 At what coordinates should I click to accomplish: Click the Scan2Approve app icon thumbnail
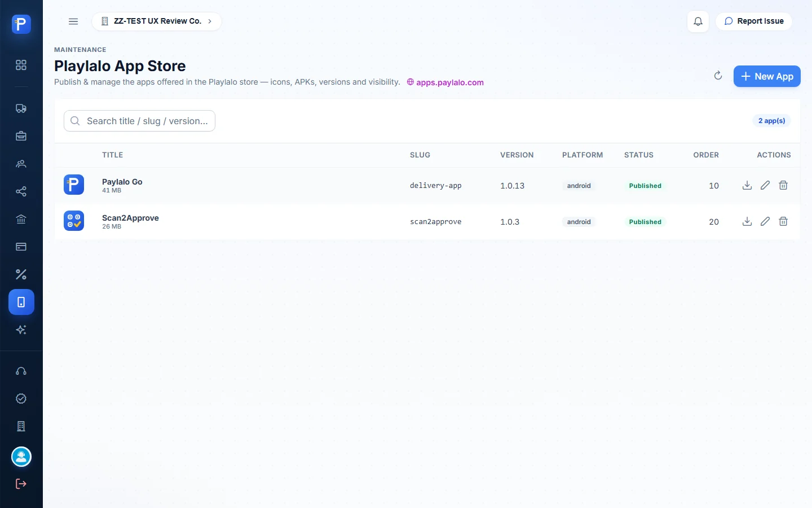click(x=74, y=221)
